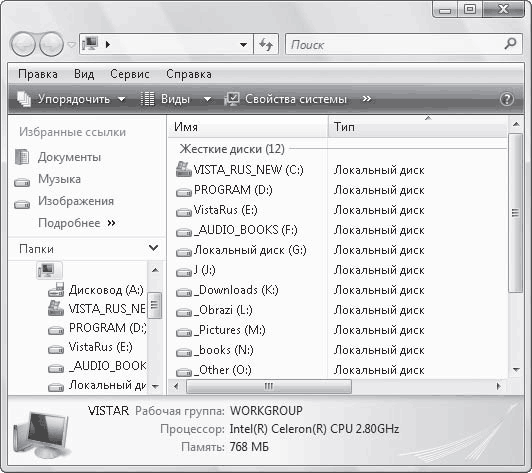Open the Справка menu
The width and height of the screenshot is (532, 473).
(189, 74)
